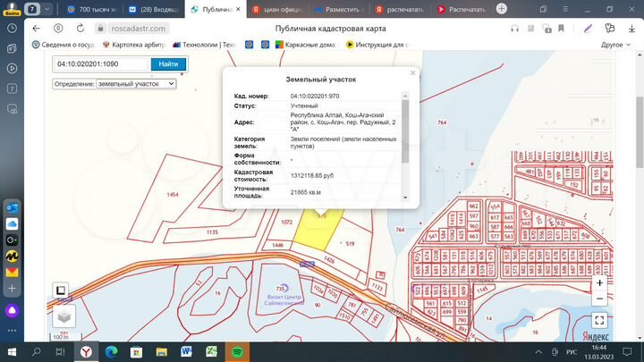Image resolution: width=644 pixels, height=362 pixels.
Task: Click the Найти search button
Action: point(168,64)
